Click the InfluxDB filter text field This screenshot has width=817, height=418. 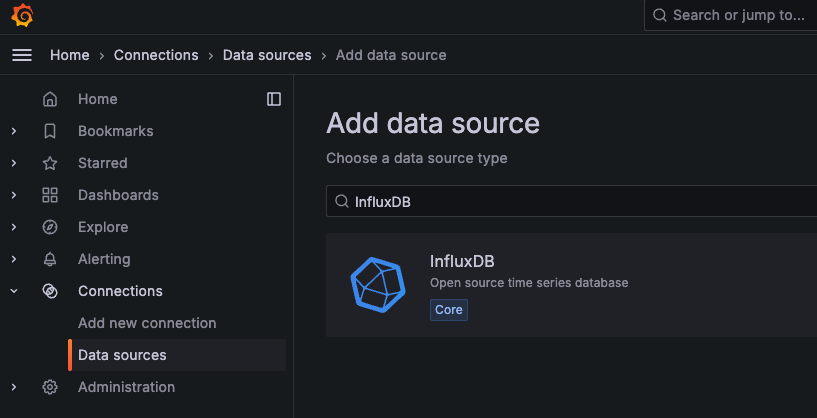(572, 201)
